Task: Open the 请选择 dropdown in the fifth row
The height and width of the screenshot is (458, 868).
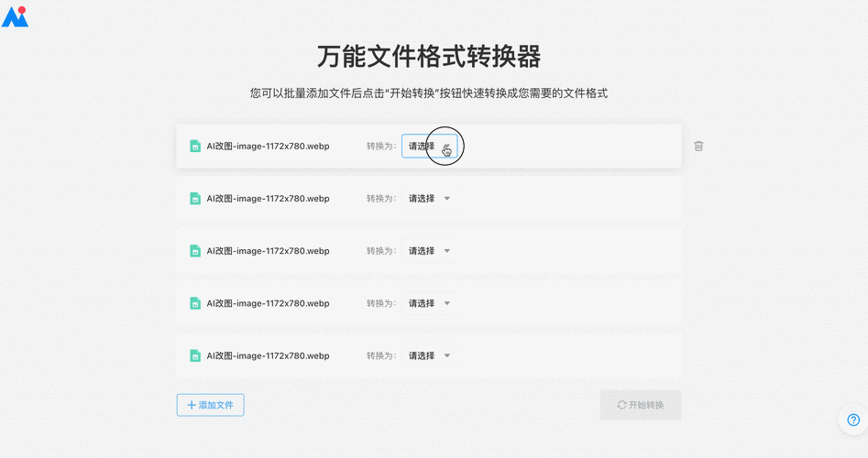Action: 430,355
